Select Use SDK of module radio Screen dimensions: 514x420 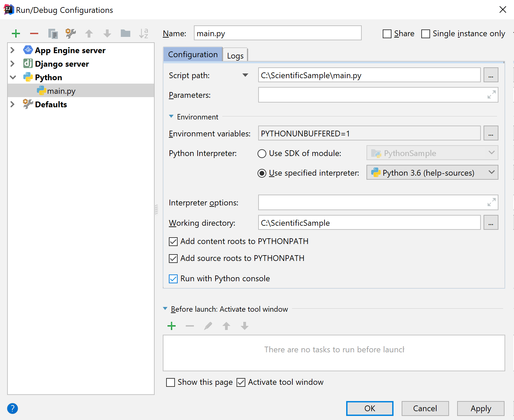click(262, 154)
